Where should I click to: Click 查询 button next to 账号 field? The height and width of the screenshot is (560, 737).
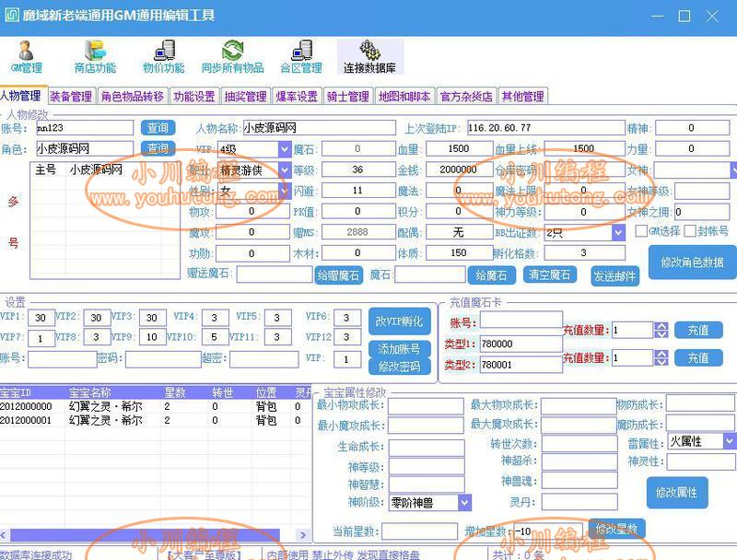click(158, 128)
